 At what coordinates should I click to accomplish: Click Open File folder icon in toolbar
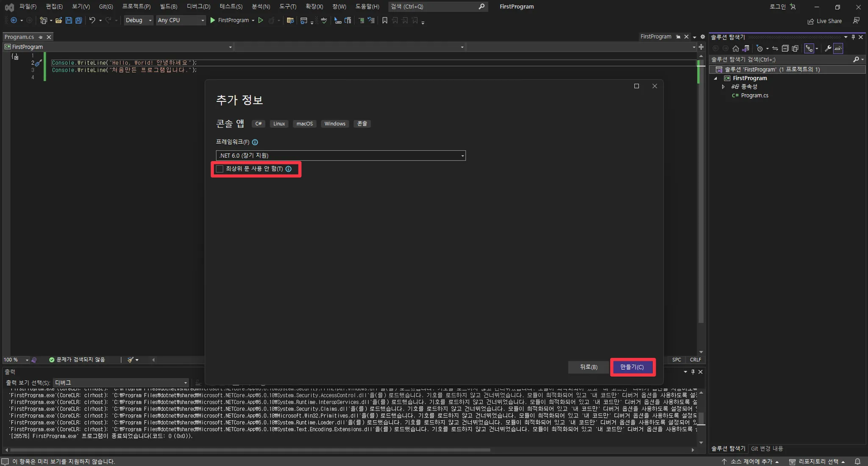tap(58, 20)
